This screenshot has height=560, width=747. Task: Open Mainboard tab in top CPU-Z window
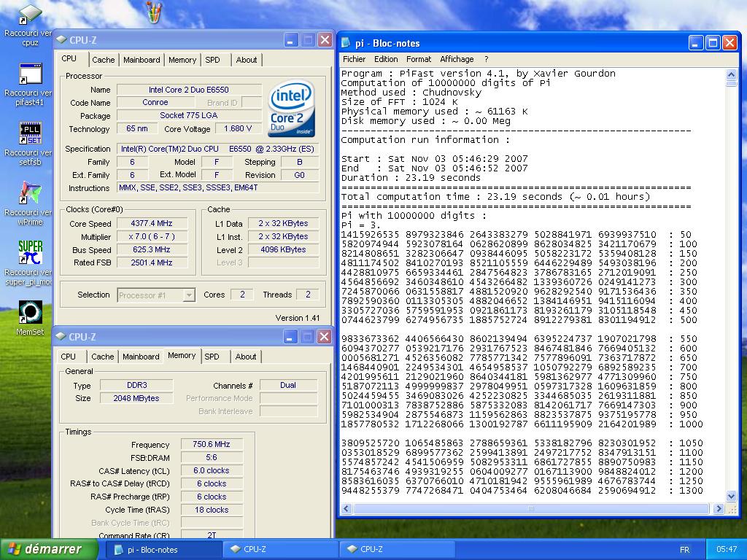pyautogui.click(x=142, y=60)
